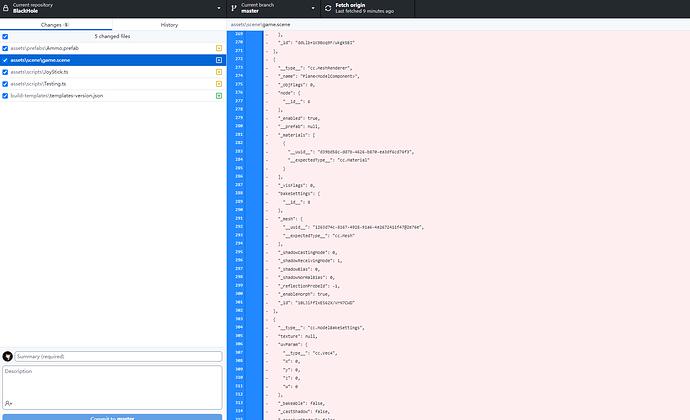
Task: Click the '_enableMorph: true' diff line
Action: [304, 294]
